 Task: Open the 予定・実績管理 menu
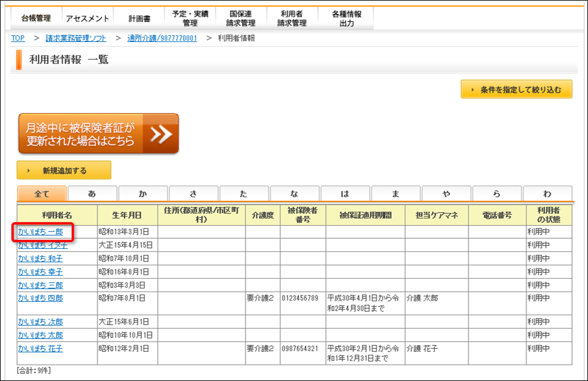[190, 18]
